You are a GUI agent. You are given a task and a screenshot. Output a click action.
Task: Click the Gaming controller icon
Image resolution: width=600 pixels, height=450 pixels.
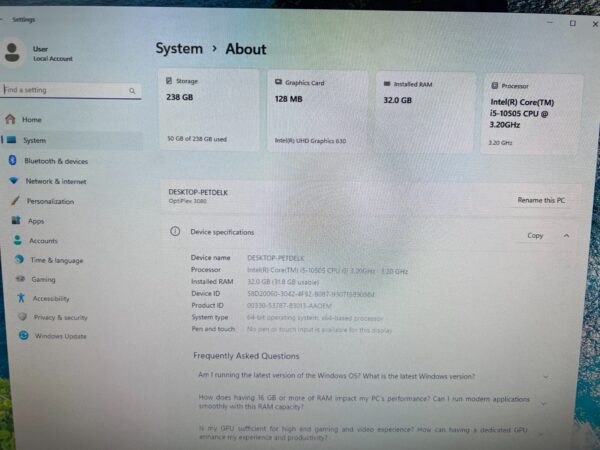tap(21, 279)
